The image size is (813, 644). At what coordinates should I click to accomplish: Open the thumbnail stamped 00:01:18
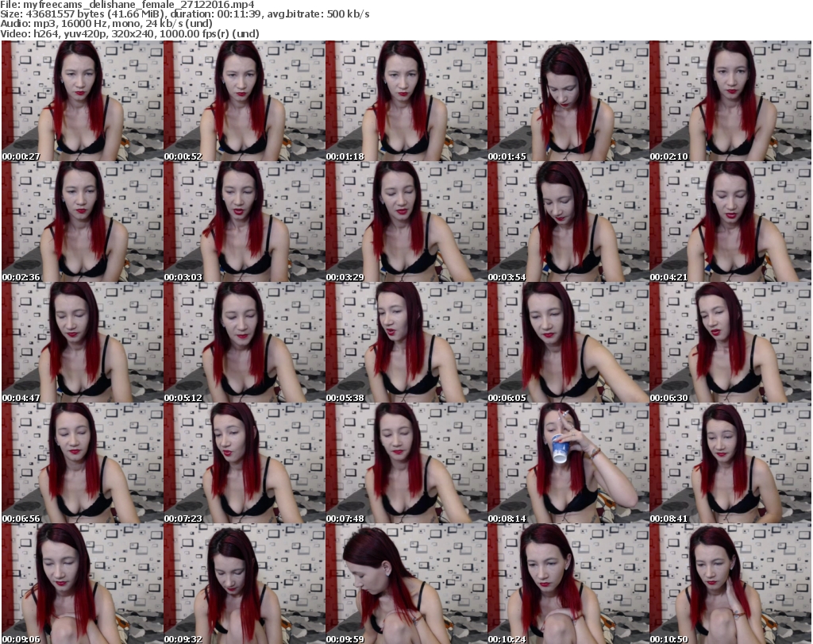pos(406,101)
